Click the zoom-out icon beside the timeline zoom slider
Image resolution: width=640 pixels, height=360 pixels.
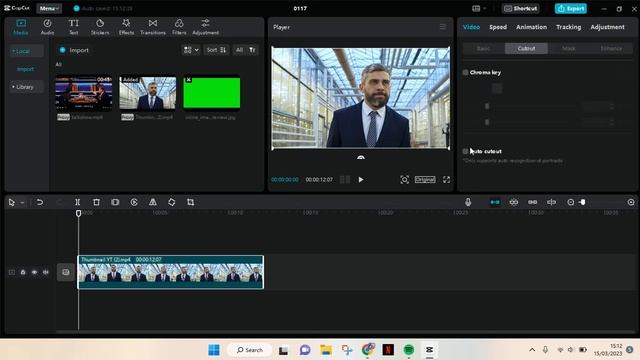point(571,202)
